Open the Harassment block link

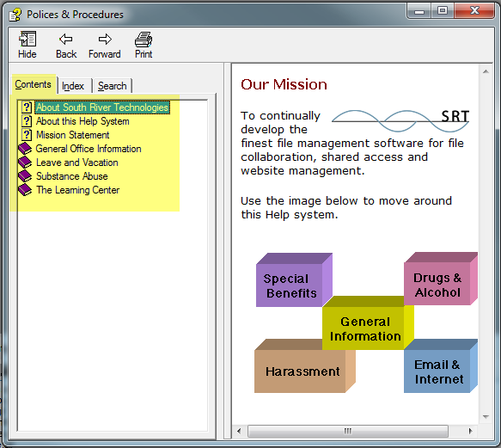pos(304,366)
